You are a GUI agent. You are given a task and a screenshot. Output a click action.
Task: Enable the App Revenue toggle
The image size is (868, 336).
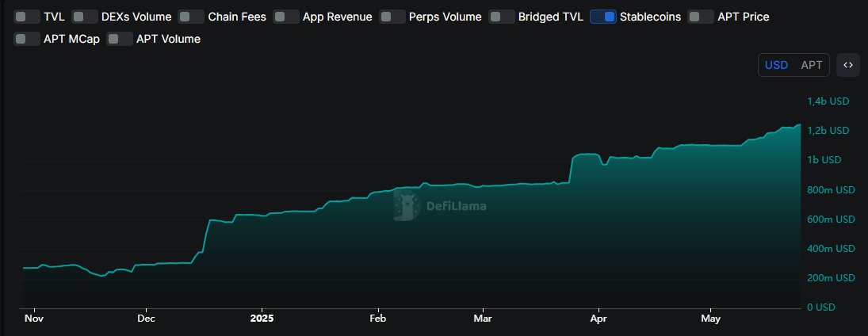pyautogui.click(x=286, y=17)
